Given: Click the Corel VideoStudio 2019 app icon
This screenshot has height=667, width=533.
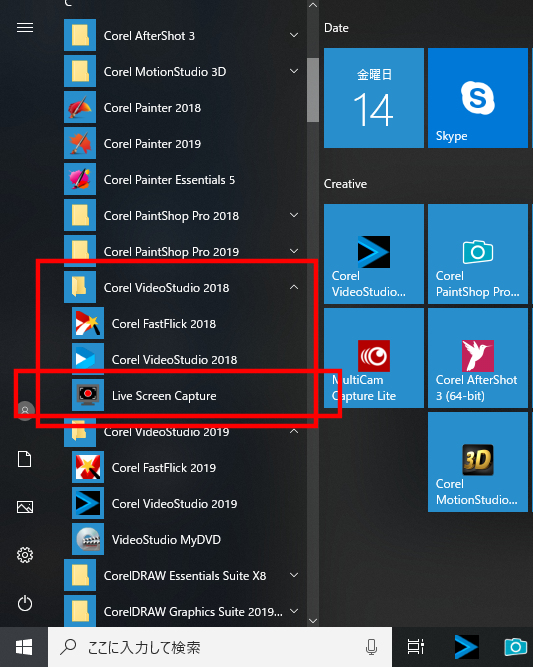Looking at the screenshot, I should [88, 503].
